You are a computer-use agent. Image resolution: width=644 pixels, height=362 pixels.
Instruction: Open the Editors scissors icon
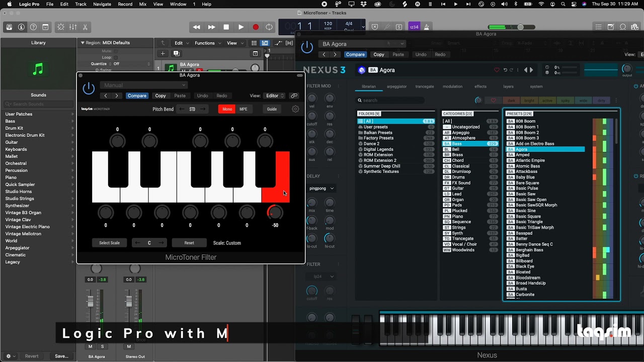pos(85,27)
